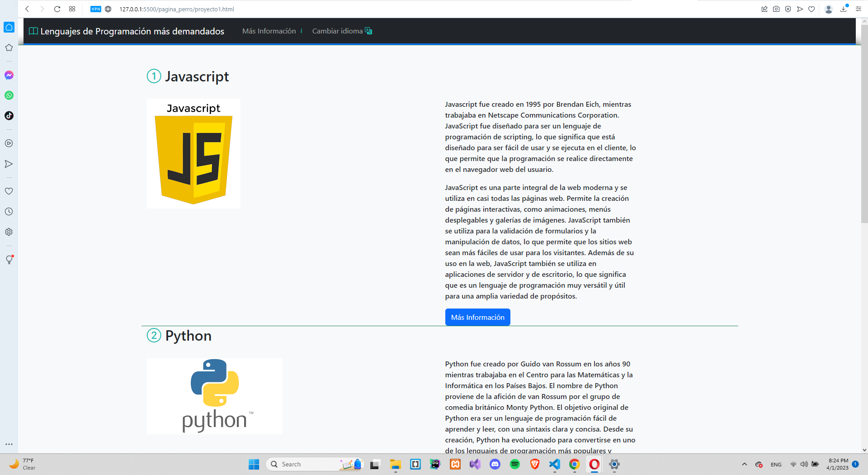The image size is (868, 475).
Task: Take a snapshot with the camera icon
Action: pos(776,9)
